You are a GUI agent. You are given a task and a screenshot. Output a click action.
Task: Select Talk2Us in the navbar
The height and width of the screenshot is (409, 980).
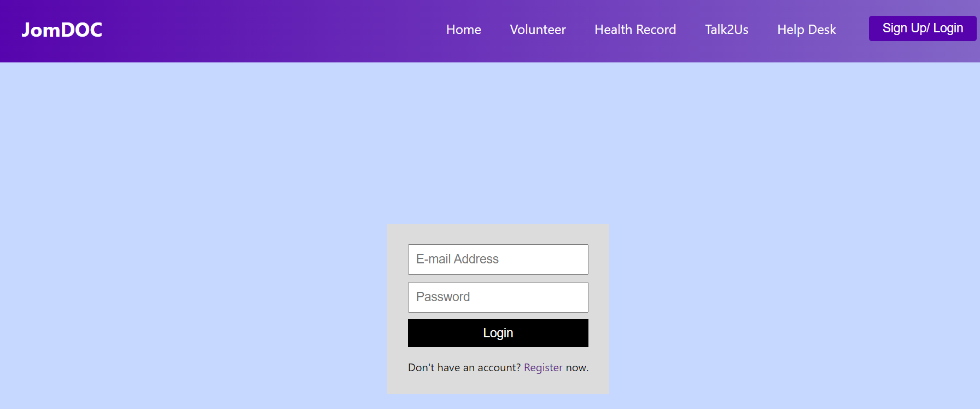(x=726, y=30)
